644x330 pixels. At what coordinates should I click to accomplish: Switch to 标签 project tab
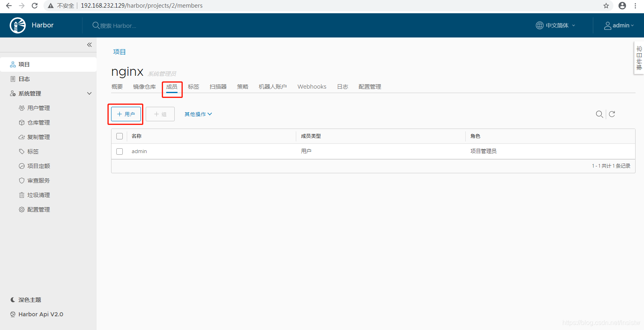[x=194, y=87]
